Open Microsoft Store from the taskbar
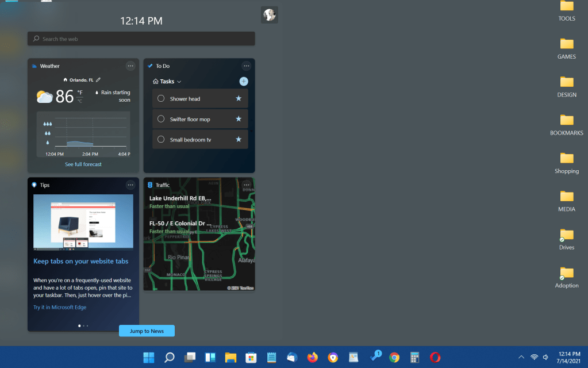The width and height of the screenshot is (588, 368). tap(251, 358)
